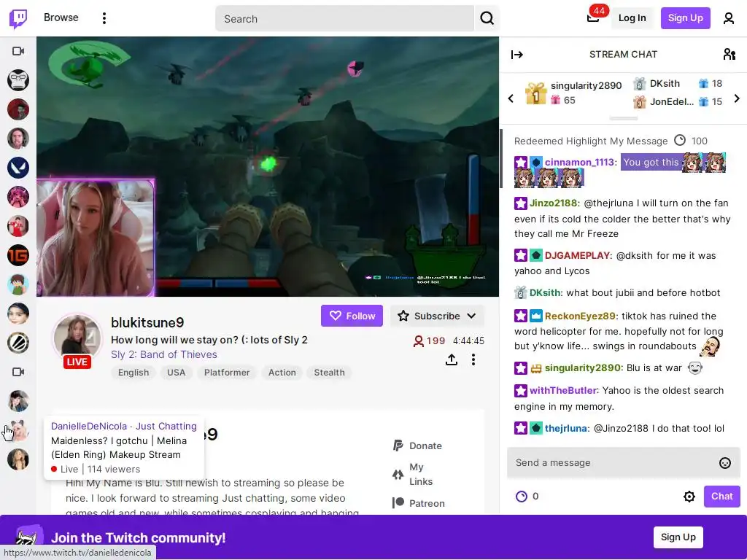Focus the Search input field
The image size is (747, 560).
point(344,18)
